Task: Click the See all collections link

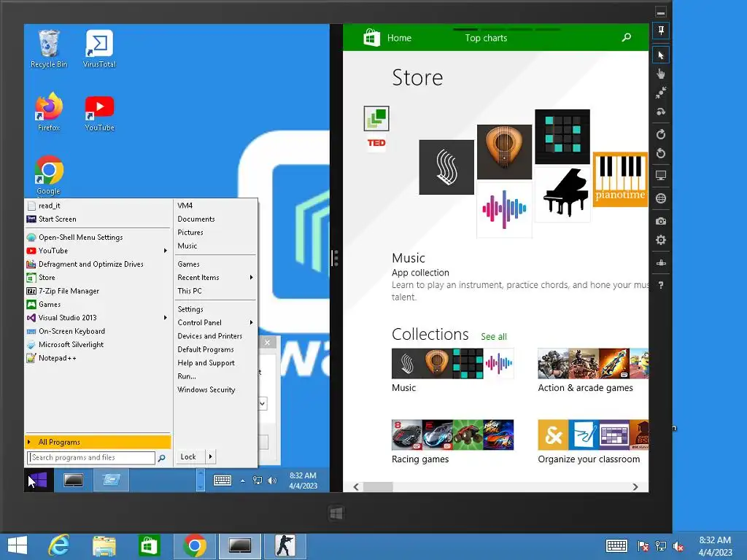Action: click(494, 336)
